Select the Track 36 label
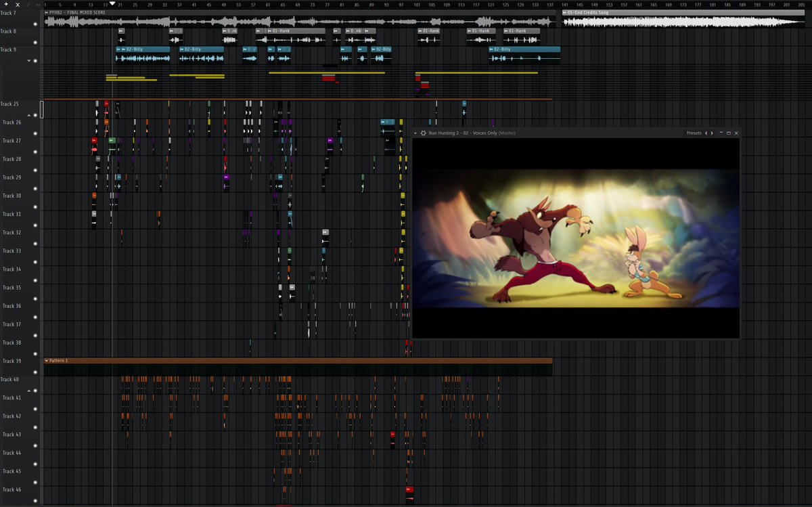The height and width of the screenshot is (507, 812). coord(12,306)
